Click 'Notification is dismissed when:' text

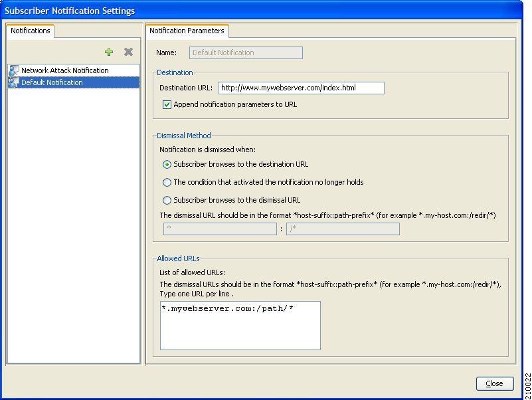click(x=208, y=150)
